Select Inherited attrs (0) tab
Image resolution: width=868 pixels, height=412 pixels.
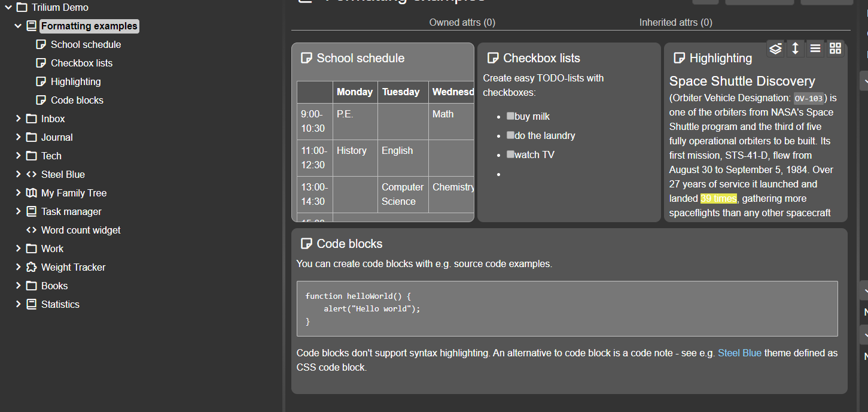pyautogui.click(x=675, y=23)
